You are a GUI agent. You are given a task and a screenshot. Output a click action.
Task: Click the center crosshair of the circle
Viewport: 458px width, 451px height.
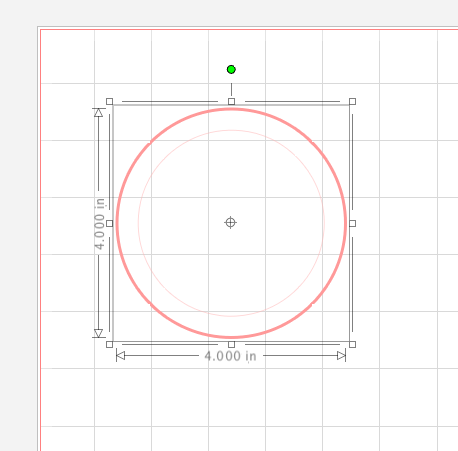(x=231, y=222)
